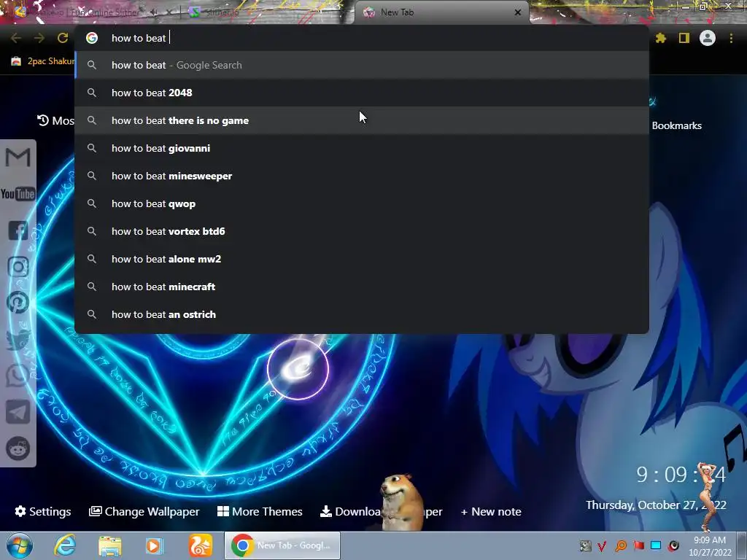Select suggestion 'how to beat there is no game'
The width and height of the screenshot is (747, 560).
coord(362,120)
